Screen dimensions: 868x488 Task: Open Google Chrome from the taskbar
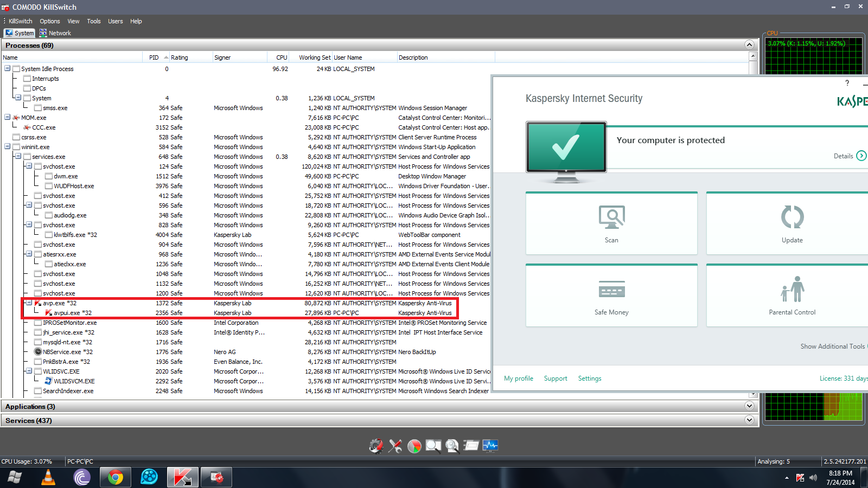[x=115, y=477]
